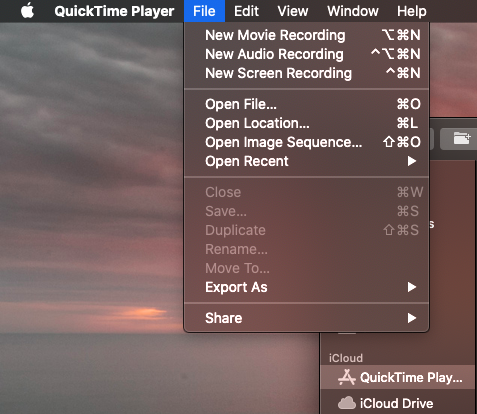The height and width of the screenshot is (414, 477).
Task: Click the iCloud section header
Action: tap(346, 358)
